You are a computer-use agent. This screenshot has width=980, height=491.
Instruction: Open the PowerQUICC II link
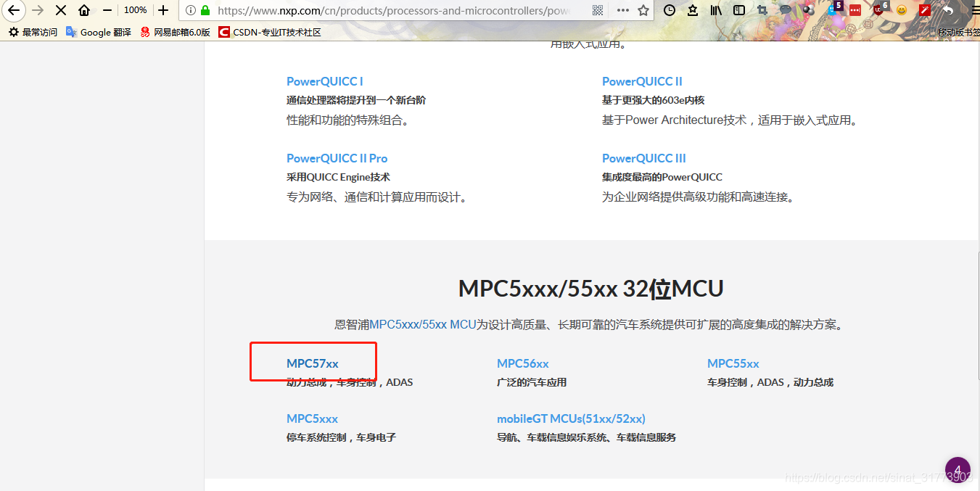click(x=642, y=81)
